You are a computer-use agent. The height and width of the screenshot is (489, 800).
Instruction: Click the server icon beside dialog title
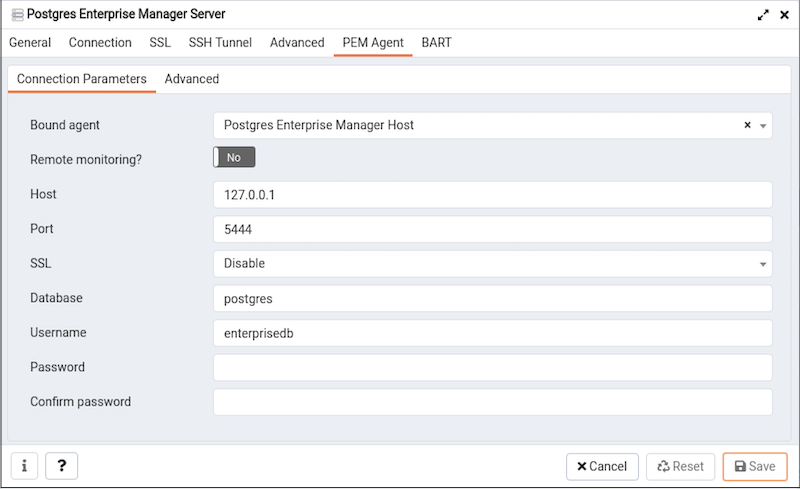click(17, 15)
